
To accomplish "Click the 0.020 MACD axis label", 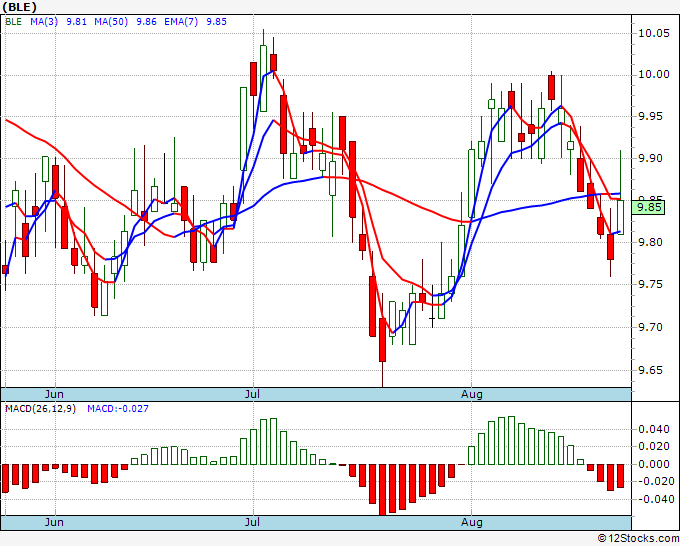I will point(654,447).
